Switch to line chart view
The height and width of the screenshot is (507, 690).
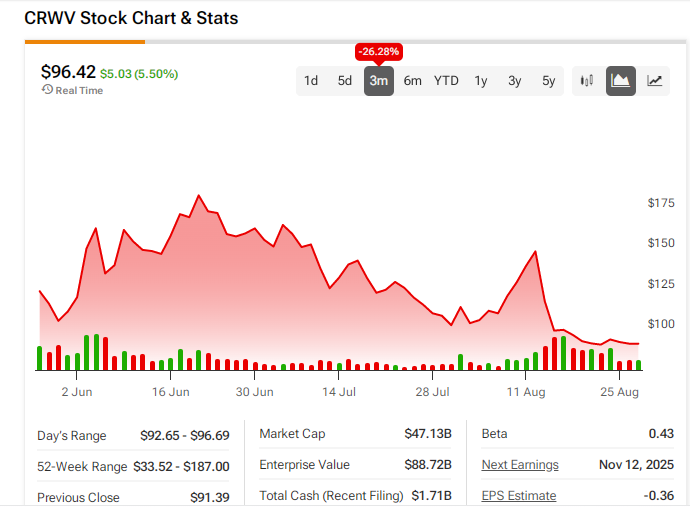(655, 81)
